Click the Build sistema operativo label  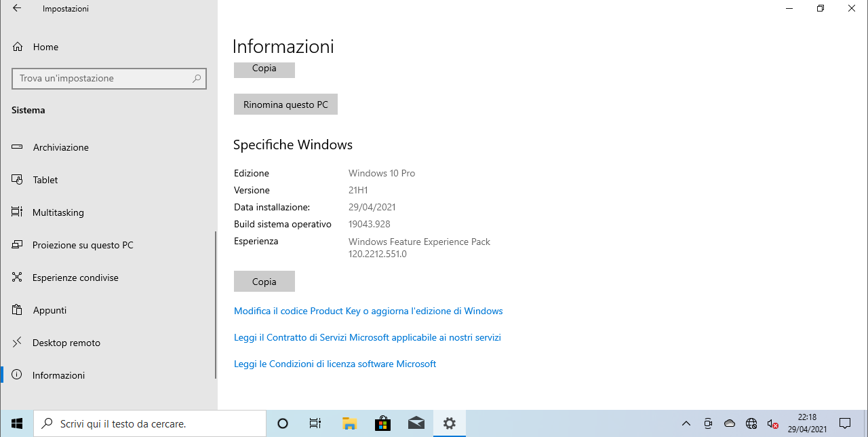click(283, 224)
